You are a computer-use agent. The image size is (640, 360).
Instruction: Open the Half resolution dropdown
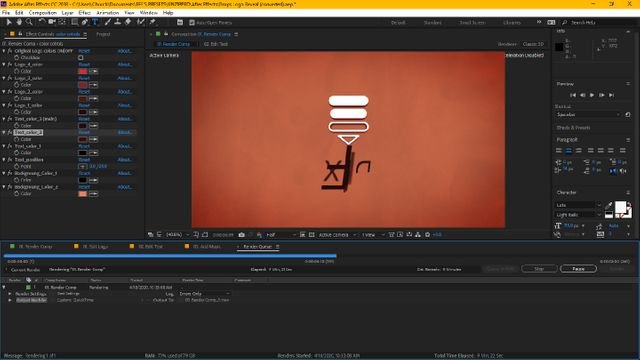(281, 235)
